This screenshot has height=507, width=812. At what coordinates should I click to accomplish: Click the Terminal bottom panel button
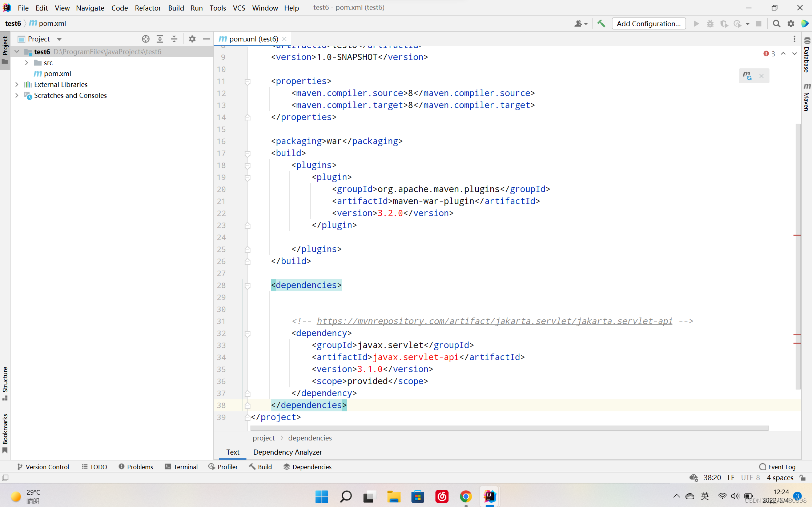click(185, 467)
